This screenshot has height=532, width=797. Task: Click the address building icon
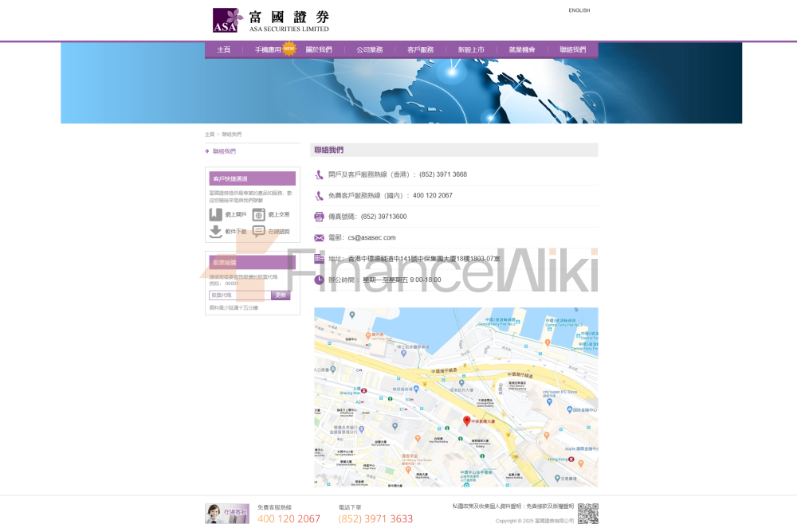point(319,259)
